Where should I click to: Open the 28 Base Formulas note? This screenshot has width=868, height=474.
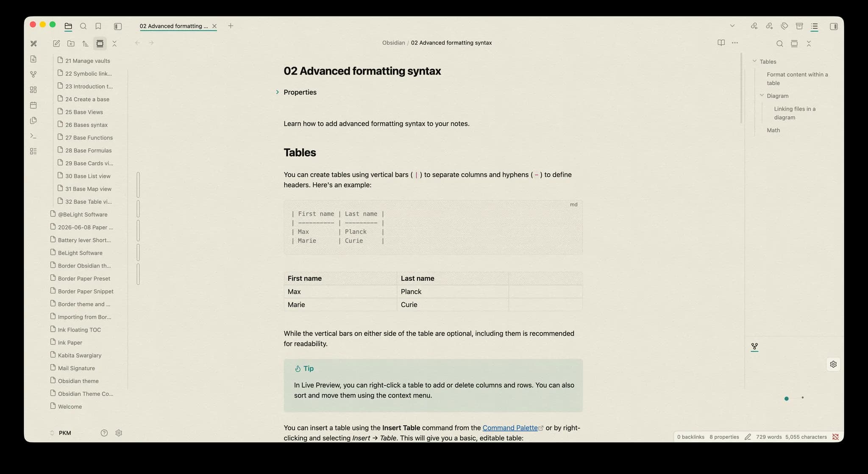[88, 150]
